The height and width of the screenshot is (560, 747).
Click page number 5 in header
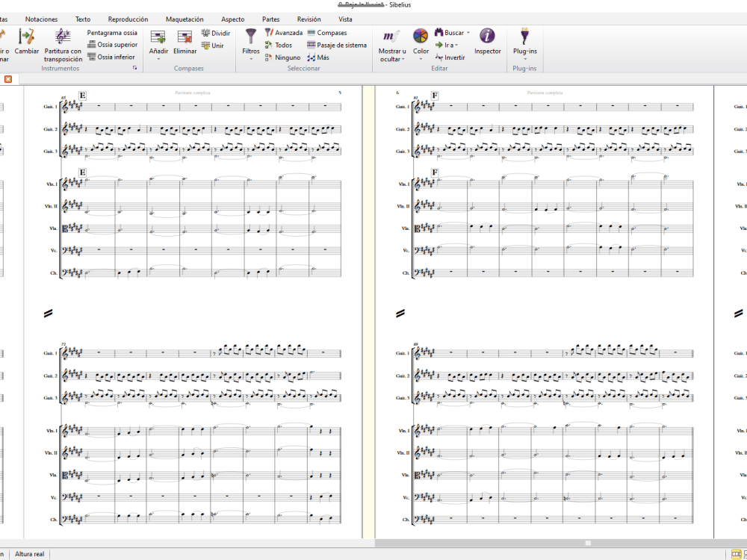point(340,93)
